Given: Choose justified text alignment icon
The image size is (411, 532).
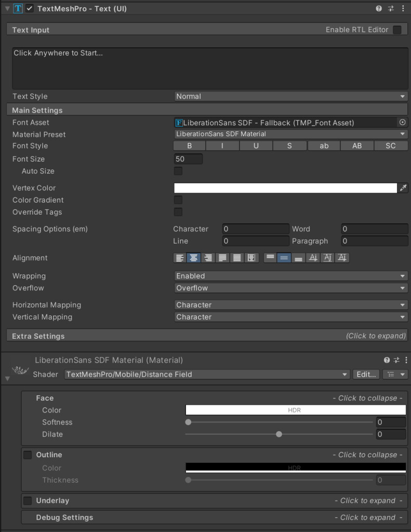Looking at the screenshot, I should (x=223, y=258).
